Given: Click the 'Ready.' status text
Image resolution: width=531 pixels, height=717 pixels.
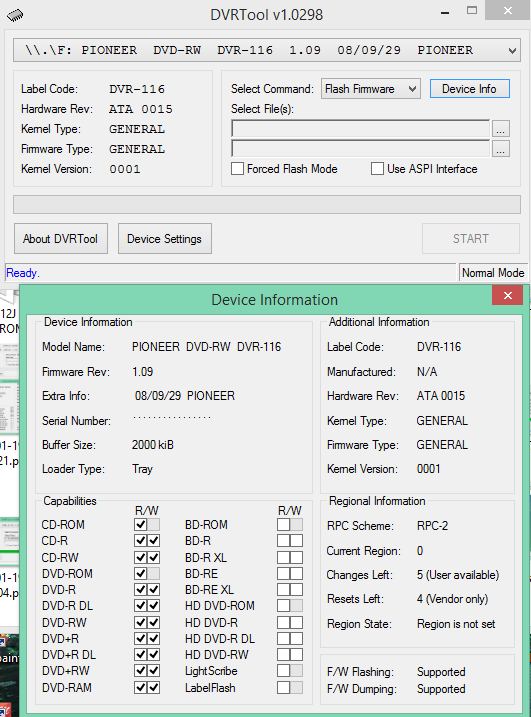Looking at the screenshot, I should [23, 273].
